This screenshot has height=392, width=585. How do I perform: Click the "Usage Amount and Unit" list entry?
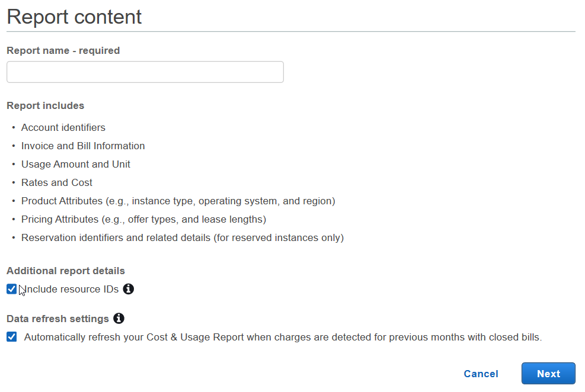76,164
